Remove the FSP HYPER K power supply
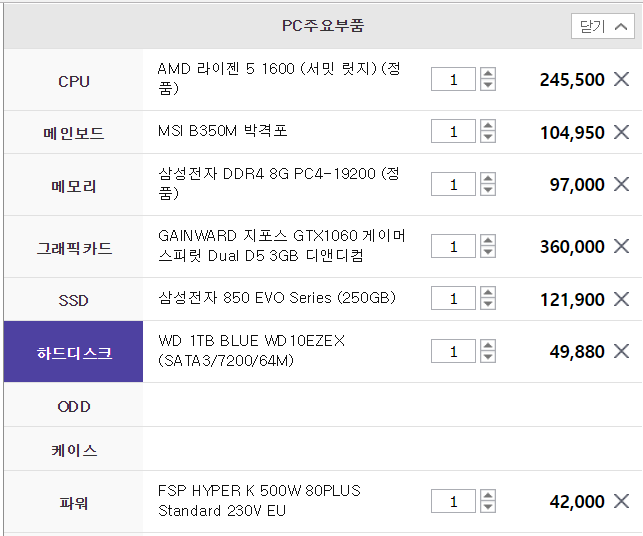This screenshot has width=643, height=536. (x=621, y=501)
